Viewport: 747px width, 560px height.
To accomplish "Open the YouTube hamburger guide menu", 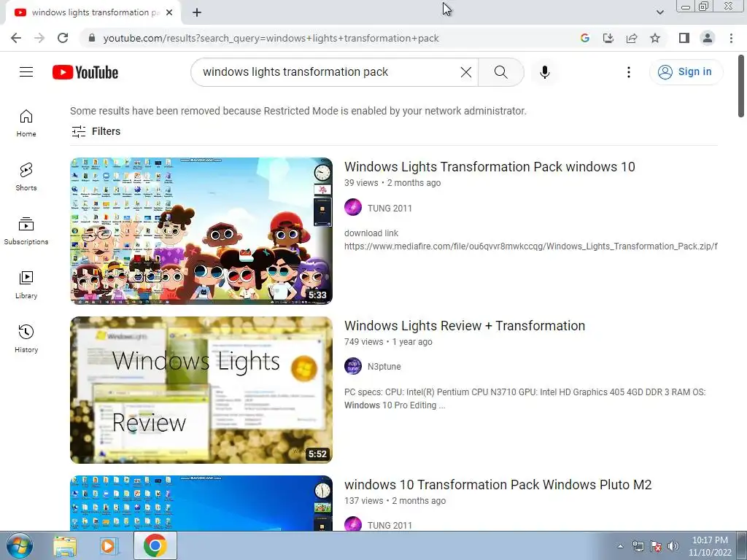I will pyautogui.click(x=26, y=72).
